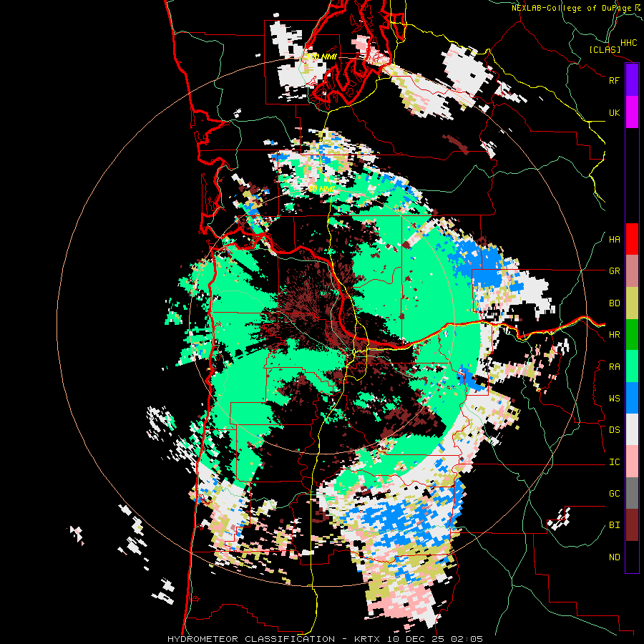Viewport: 644px width, 644px height.
Task: Click the BD legend label
Action: tap(614, 303)
